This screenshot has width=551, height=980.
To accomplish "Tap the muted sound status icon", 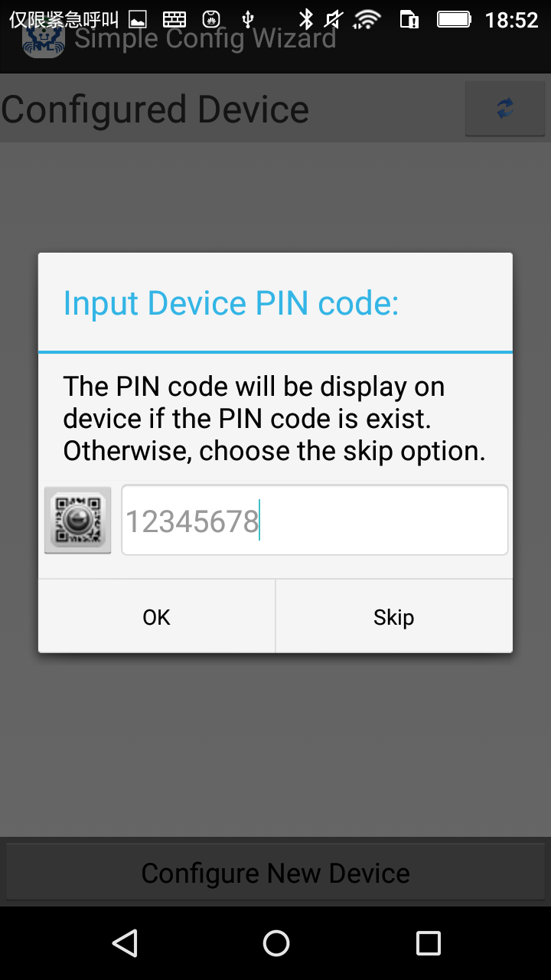I will point(334,20).
